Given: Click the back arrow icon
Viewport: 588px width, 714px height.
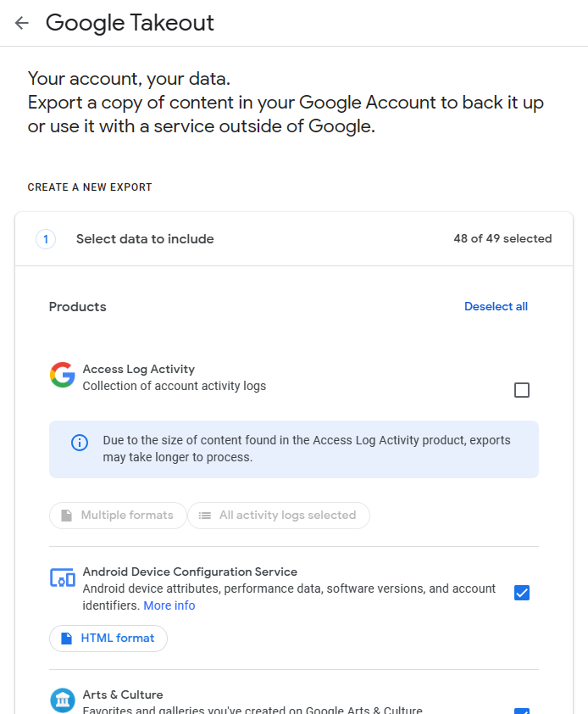Looking at the screenshot, I should [x=22, y=23].
